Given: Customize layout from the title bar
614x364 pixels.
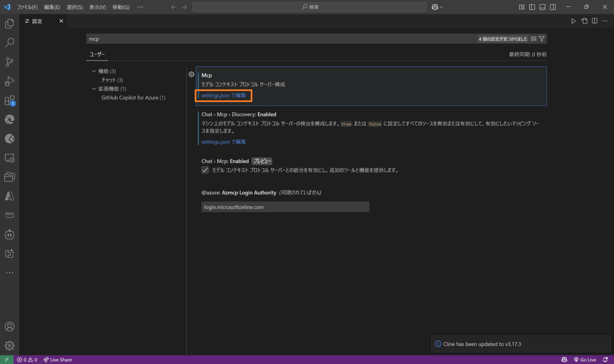Looking at the screenshot, I should (522, 7).
